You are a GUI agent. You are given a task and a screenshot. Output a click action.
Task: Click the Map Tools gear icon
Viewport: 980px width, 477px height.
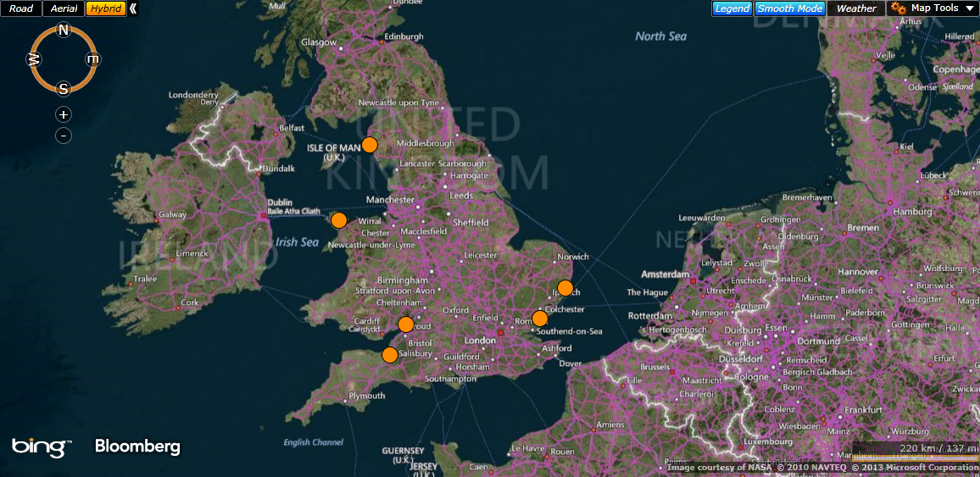point(899,8)
